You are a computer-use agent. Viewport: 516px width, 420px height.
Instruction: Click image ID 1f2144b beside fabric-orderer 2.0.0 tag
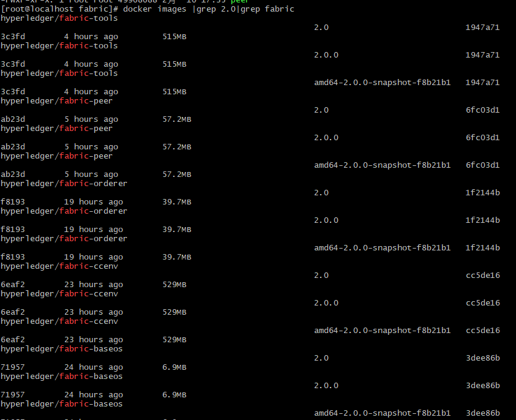pos(482,220)
